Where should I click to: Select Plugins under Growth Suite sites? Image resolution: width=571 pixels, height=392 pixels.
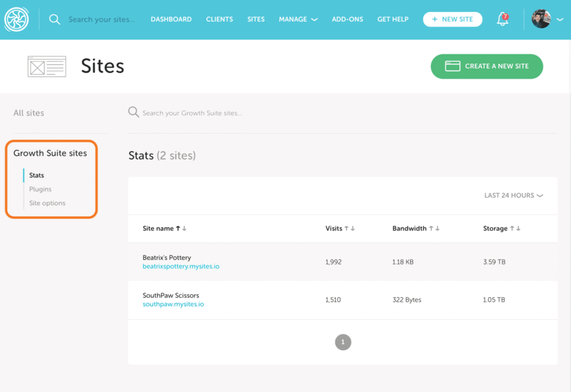[40, 189]
